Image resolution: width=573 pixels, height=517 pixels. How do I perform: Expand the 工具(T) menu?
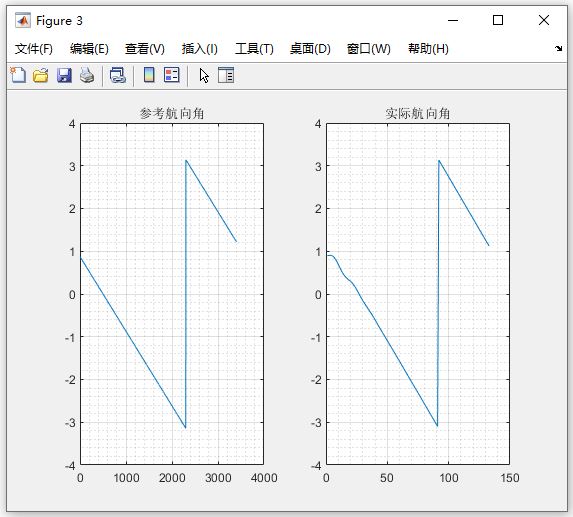click(x=254, y=49)
